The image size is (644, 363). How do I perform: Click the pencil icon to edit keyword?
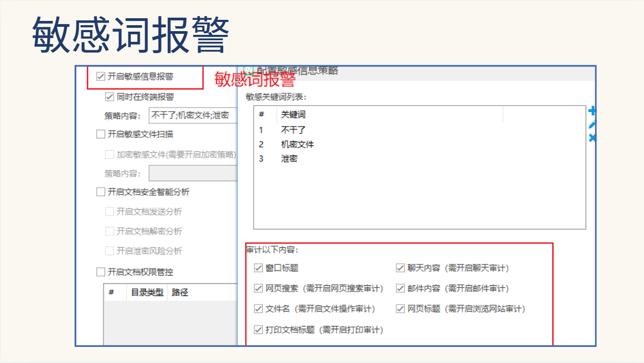pyautogui.click(x=592, y=125)
